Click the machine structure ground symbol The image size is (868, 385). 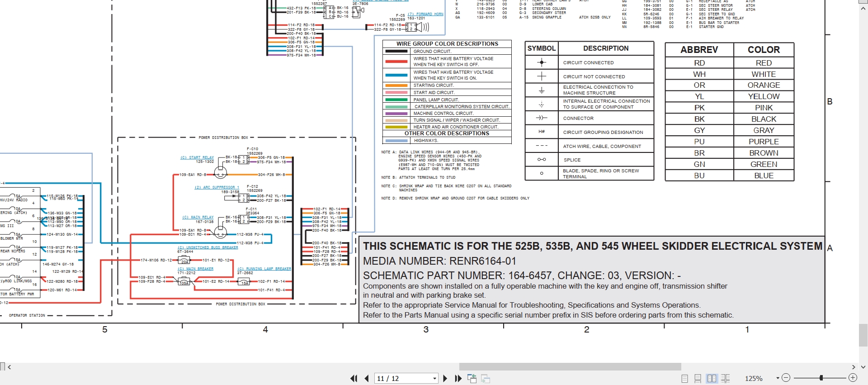[542, 90]
